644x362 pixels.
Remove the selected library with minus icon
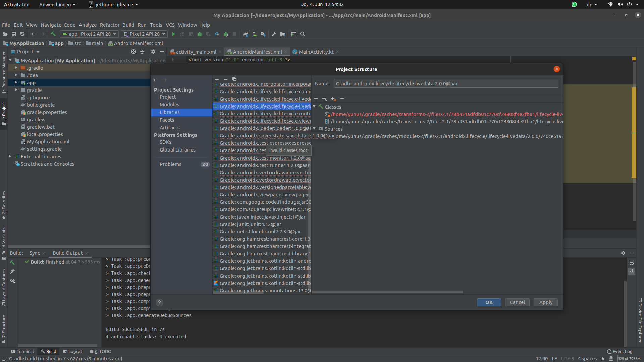click(226, 79)
